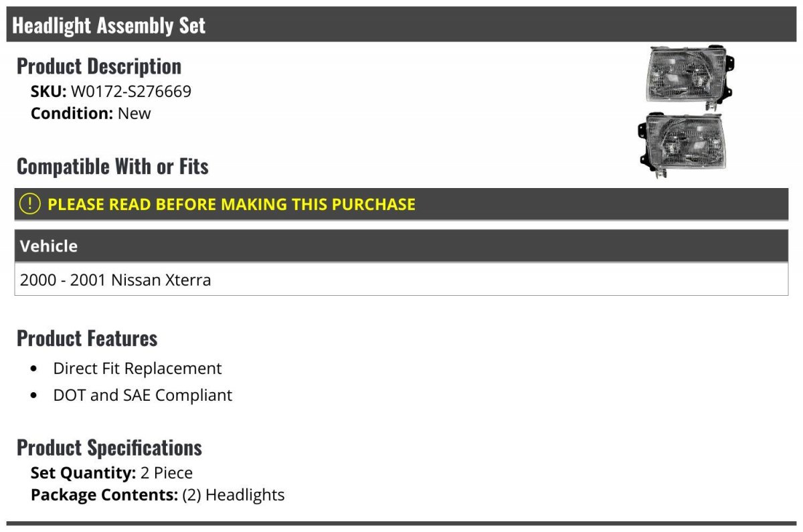
Task: Select the 2000 - 2001 Nissan Xterra row
Action: click(x=401, y=279)
